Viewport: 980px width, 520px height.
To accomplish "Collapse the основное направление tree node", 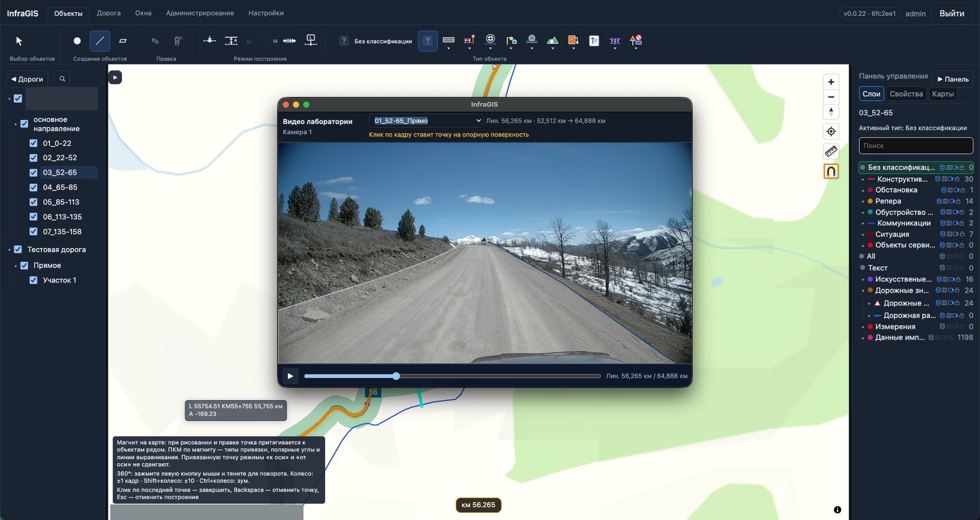I will [16, 124].
